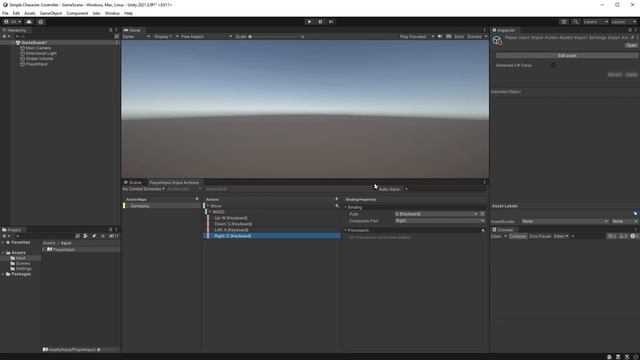Click the Revert button in Inspector
This screenshot has height=360, width=640.
pyautogui.click(x=615, y=75)
